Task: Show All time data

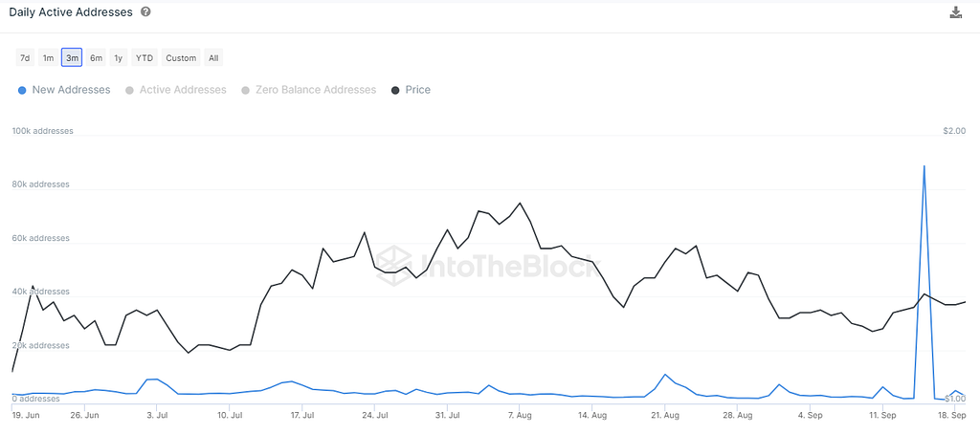Action: (213, 57)
